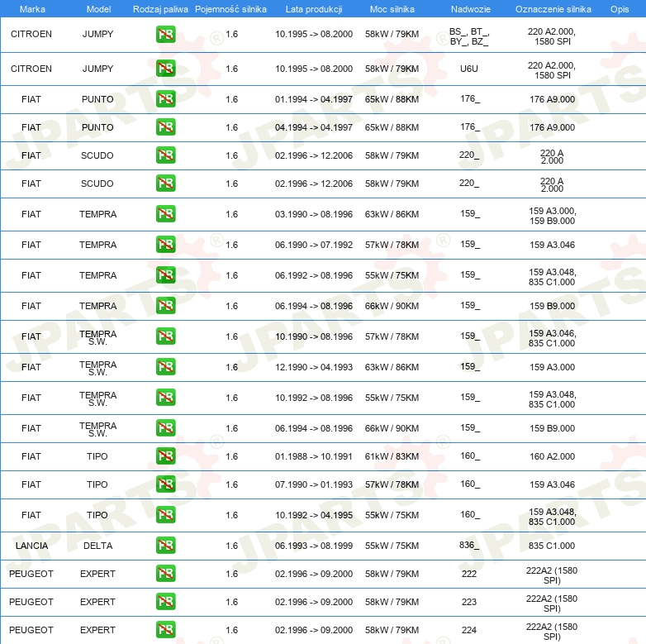This screenshot has height=644, width=646.
Task: Click fuel icon for Tempra S.W. 12.1990 row
Action: (x=165, y=367)
